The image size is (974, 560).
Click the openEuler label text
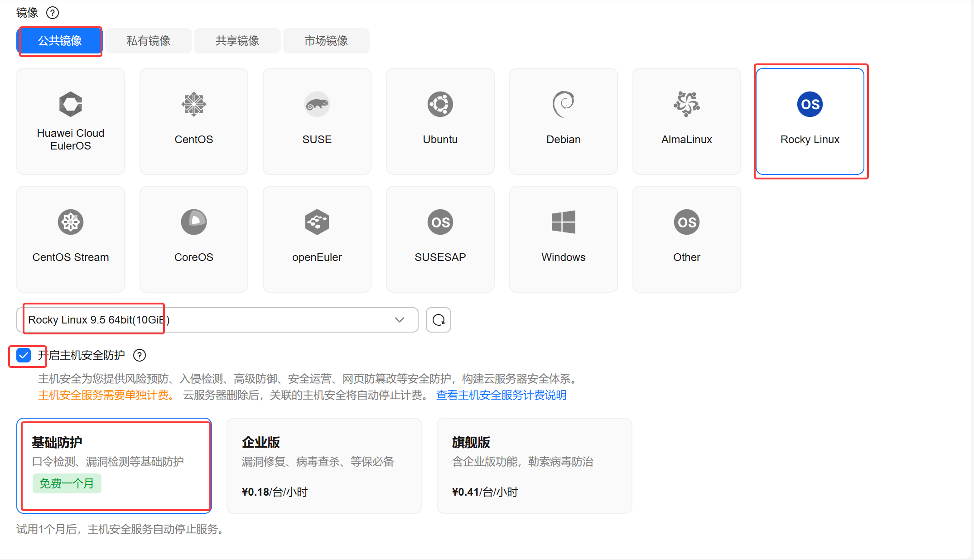317,257
